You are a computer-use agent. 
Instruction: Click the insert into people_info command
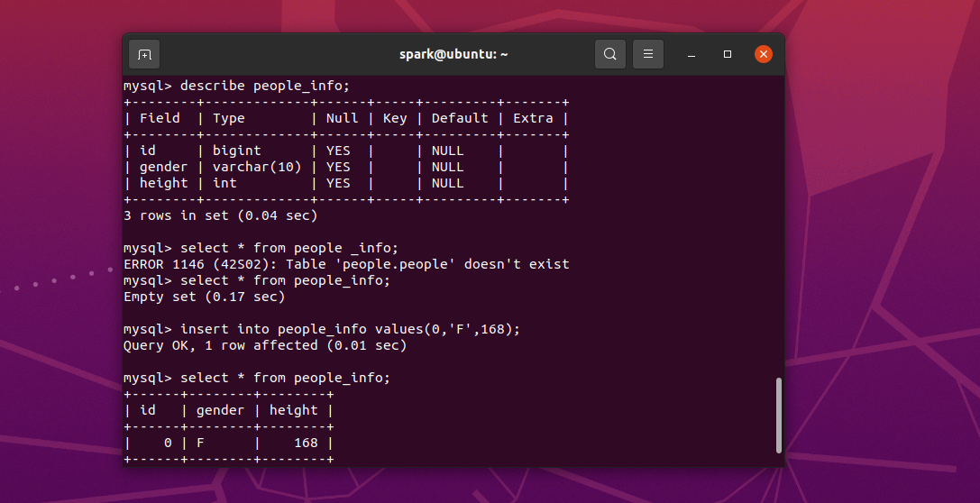tap(350, 329)
